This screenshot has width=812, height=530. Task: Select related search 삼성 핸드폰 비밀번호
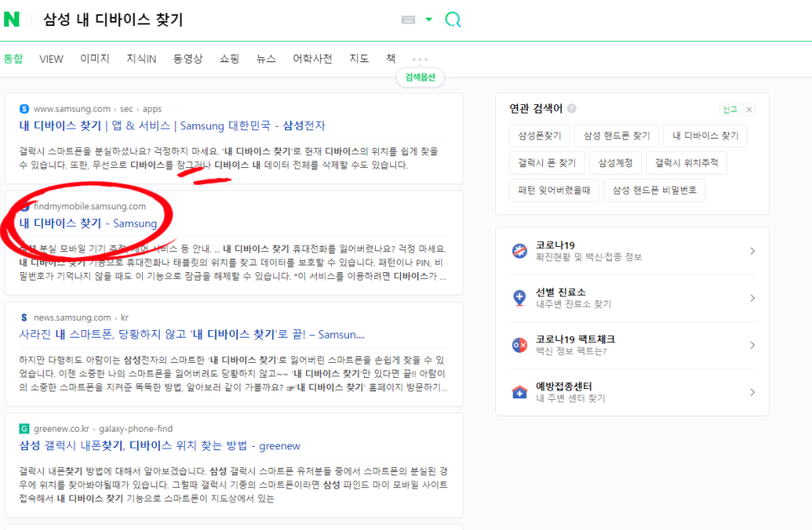pyautogui.click(x=654, y=191)
